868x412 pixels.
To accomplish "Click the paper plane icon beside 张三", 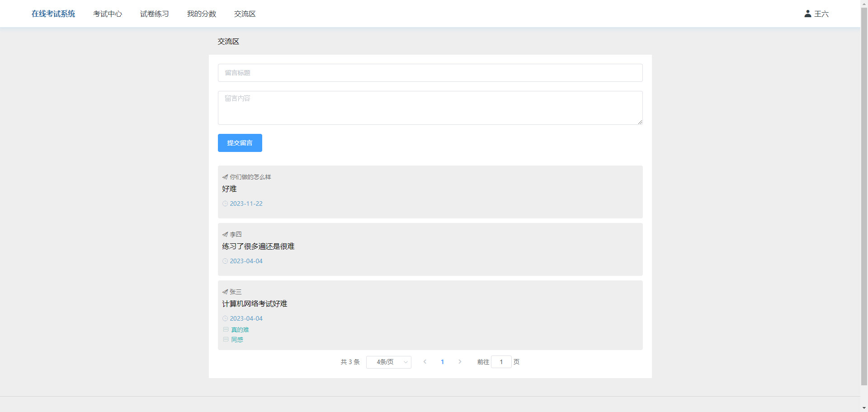I will click(x=225, y=292).
